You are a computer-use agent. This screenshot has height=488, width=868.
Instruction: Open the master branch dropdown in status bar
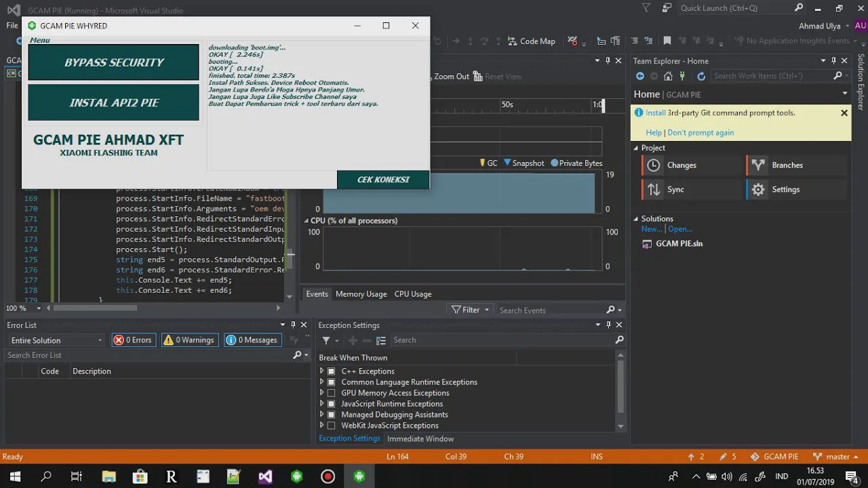pos(835,457)
